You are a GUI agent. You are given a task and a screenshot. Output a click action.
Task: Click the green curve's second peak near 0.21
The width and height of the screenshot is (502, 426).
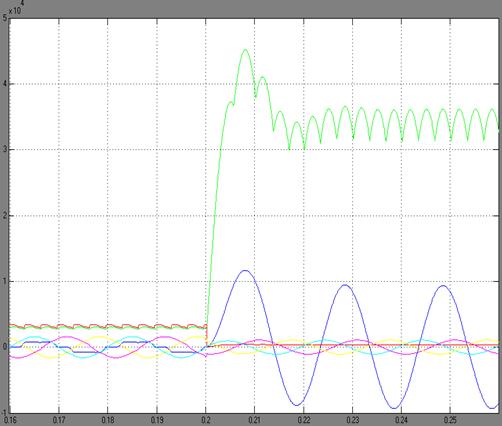pos(263,77)
